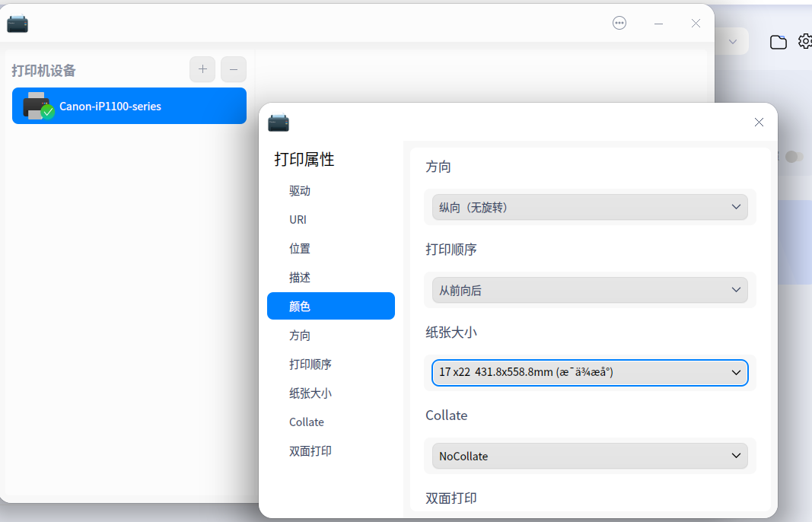Select the Canon-iP1100-series printer
The image size is (812, 522).
pyautogui.click(x=129, y=106)
